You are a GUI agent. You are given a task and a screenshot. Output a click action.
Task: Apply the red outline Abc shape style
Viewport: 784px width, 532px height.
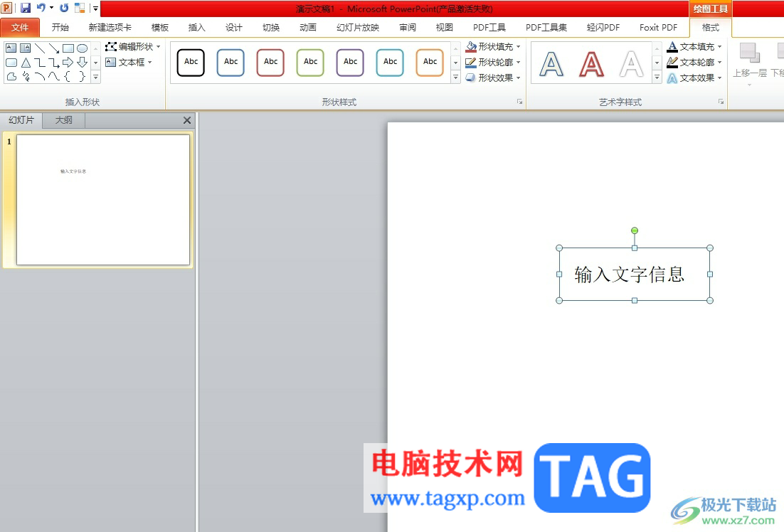(x=270, y=62)
